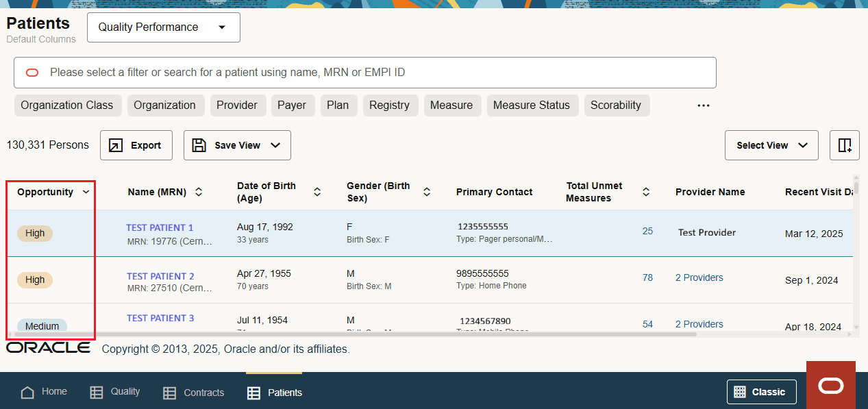Click the column settings icon

pos(844,145)
